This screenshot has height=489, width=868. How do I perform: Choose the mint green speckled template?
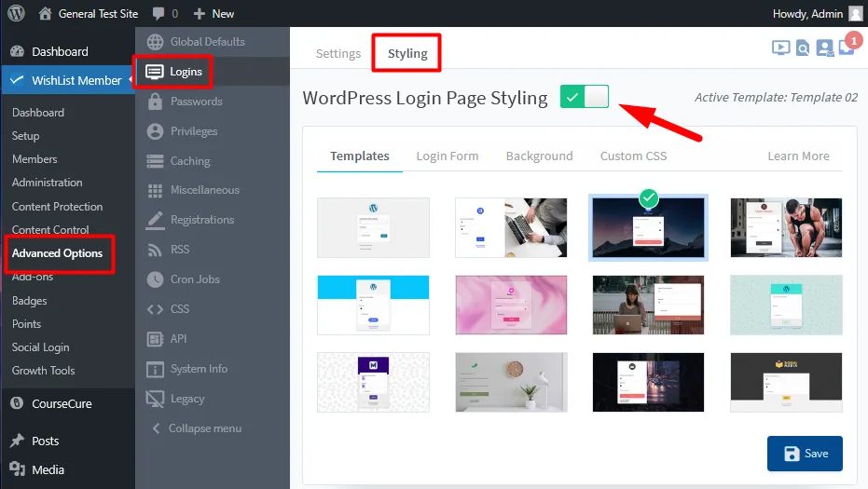pyautogui.click(x=786, y=305)
